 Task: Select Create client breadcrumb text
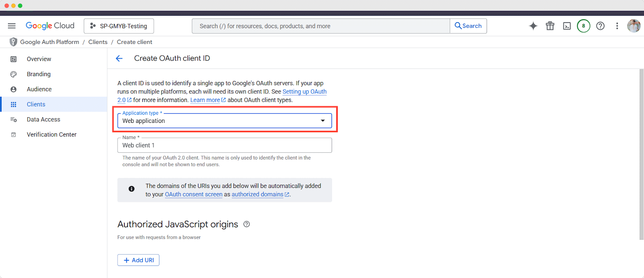pyautogui.click(x=134, y=42)
